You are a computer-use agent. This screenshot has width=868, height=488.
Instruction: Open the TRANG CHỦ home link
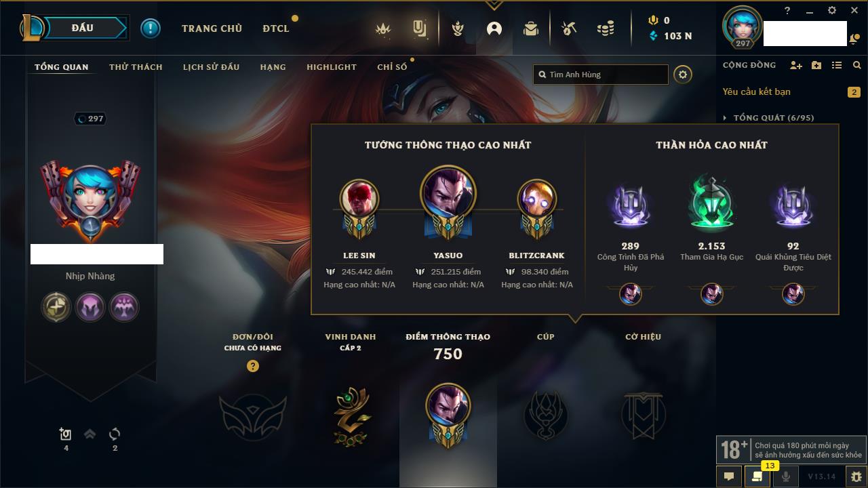212,28
